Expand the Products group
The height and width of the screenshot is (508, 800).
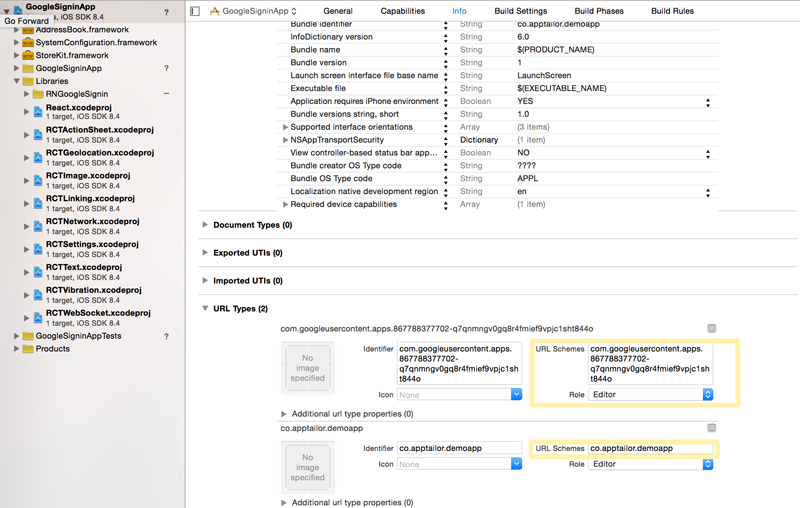point(16,349)
